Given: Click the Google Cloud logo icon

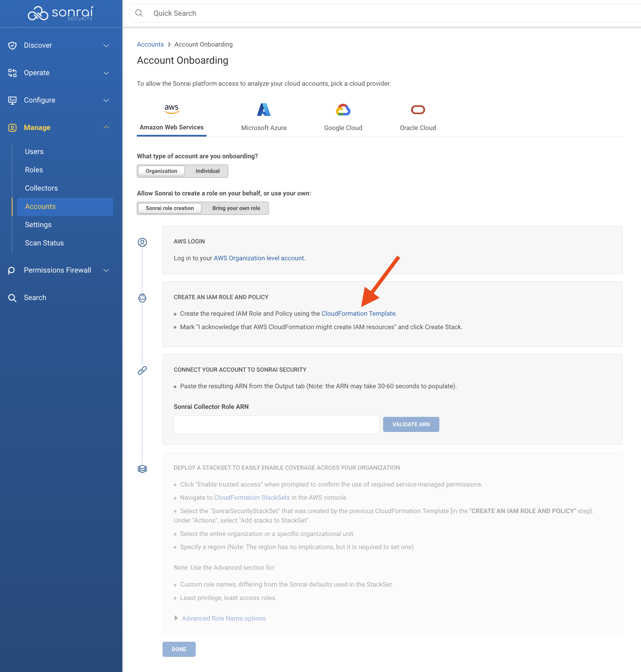Looking at the screenshot, I should pos(343,110).
